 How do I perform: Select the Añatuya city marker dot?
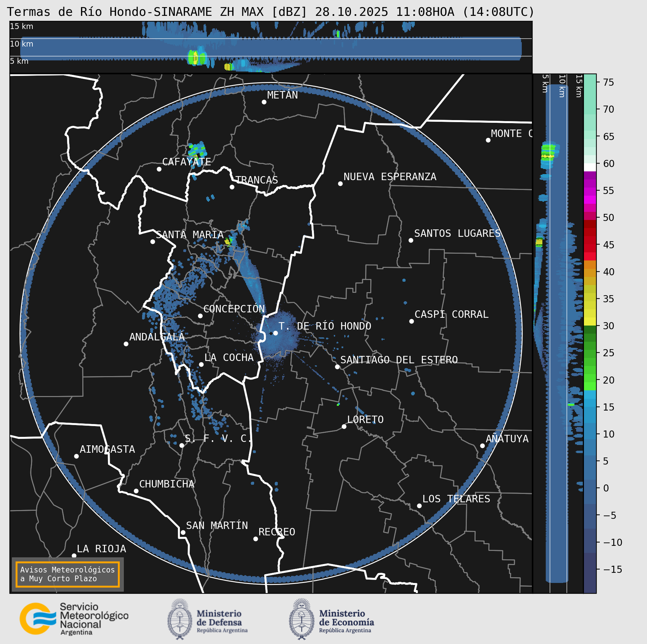click(x=482, y=446)
